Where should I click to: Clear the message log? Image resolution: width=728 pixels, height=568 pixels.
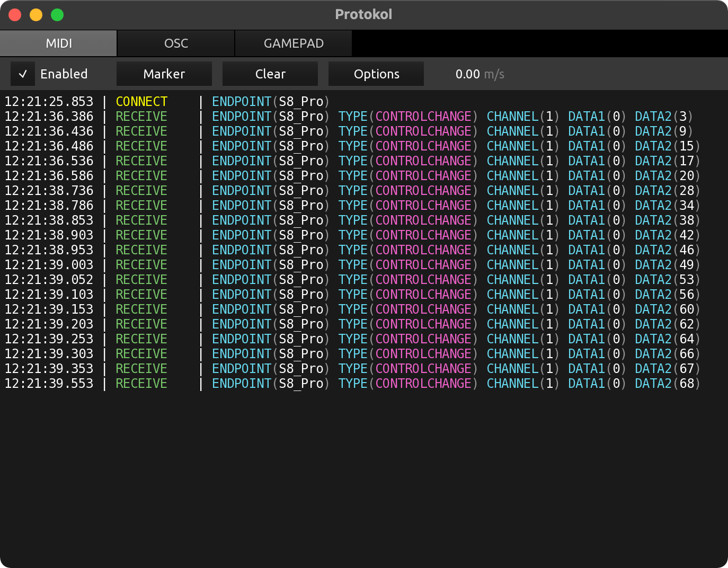click(x=270, y=74)
